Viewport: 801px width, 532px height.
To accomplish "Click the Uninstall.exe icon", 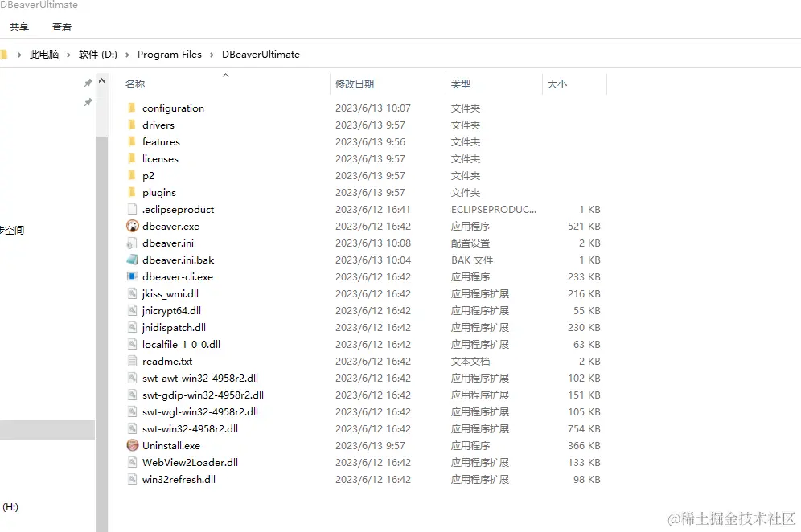I will [x=133, y=444].
